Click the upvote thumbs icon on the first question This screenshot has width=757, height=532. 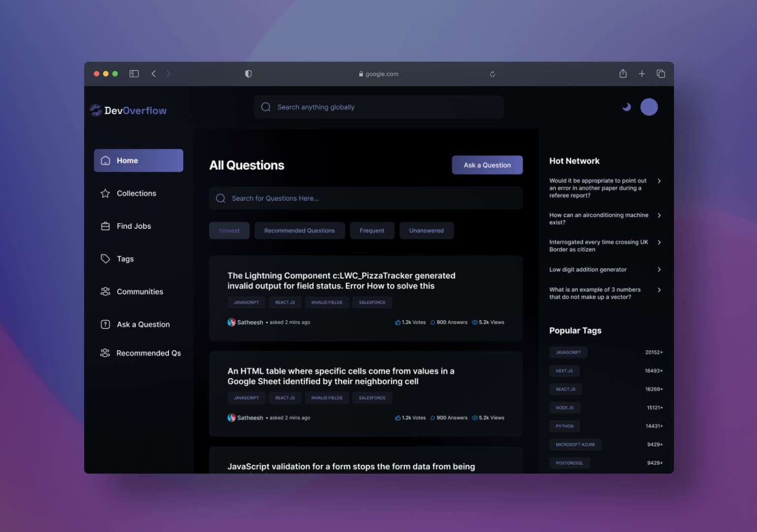click(397, 322)
